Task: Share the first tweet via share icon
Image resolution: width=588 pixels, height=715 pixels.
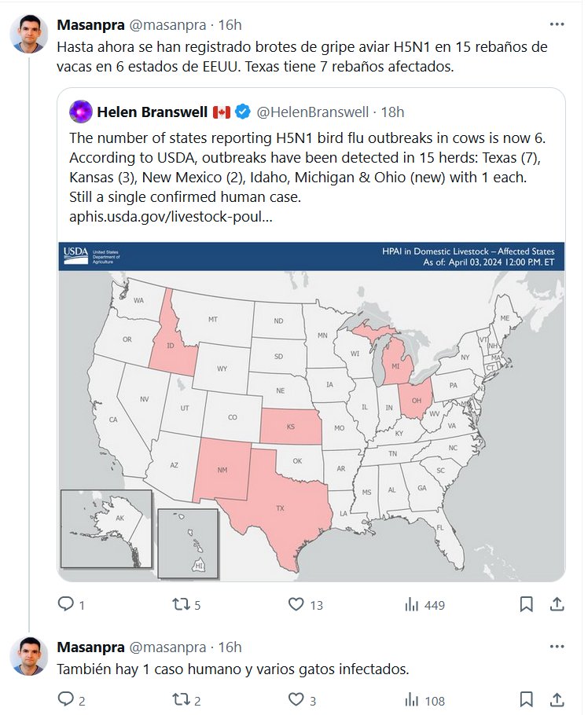Action: pos(557,604)
